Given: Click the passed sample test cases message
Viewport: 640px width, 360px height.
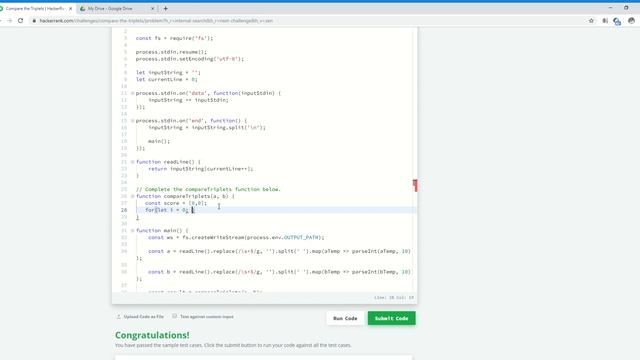Looking at the screenshot, I should 233,345.
